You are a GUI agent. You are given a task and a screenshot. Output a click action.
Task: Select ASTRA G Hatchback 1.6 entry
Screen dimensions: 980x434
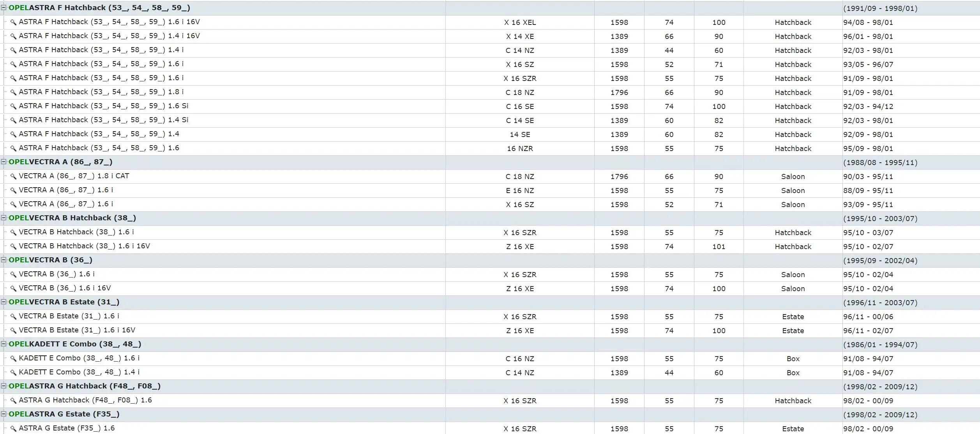tap(85, 400)
